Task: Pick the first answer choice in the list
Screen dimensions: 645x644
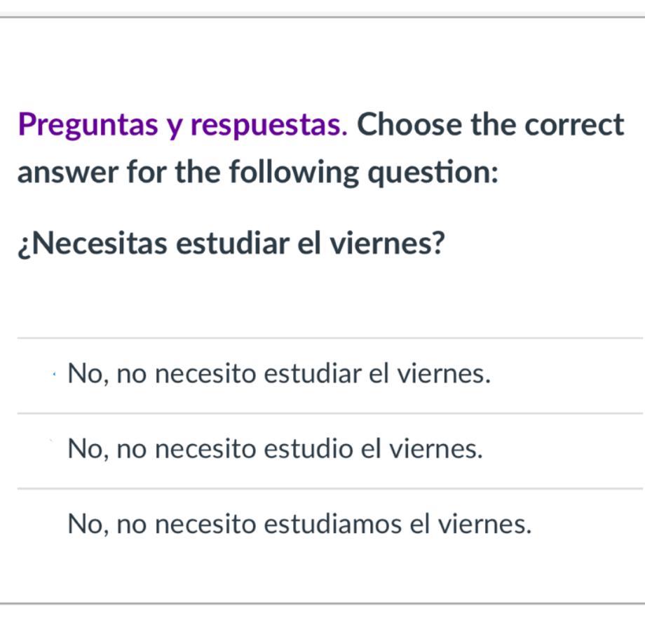Action: point(278,375)
